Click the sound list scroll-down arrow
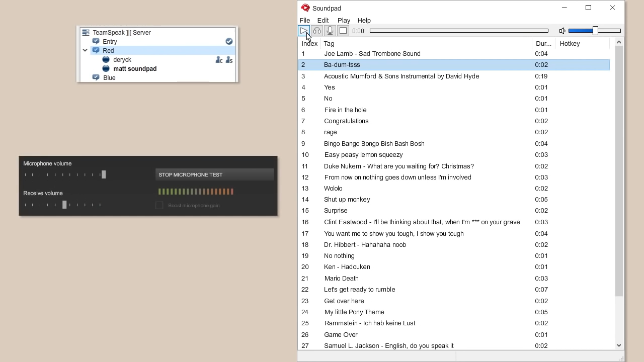The image size is (644, 362). [619, 345]
